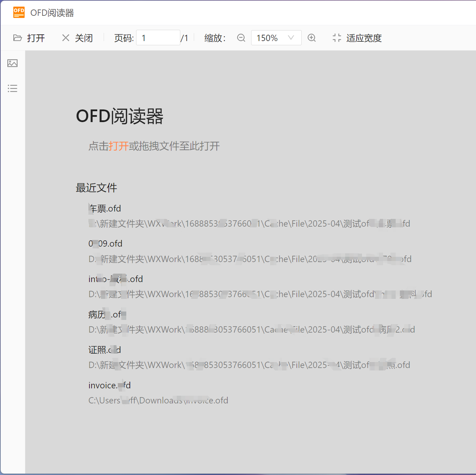This screenshot has width=476, height=475.
Task: Open the recent file 病历.ofd
Action: click(106, 314)
